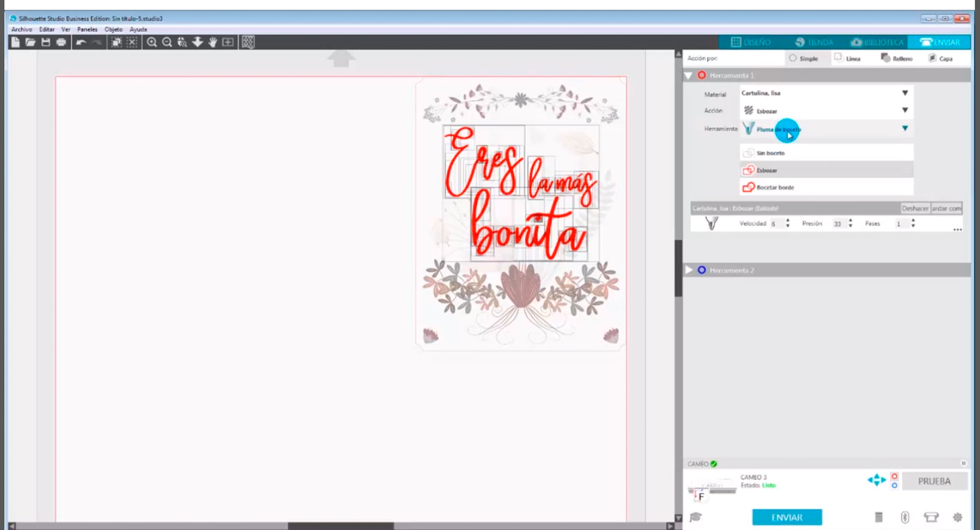
Task: Choose the Bocetar borde option
Action: coord(826,187)
